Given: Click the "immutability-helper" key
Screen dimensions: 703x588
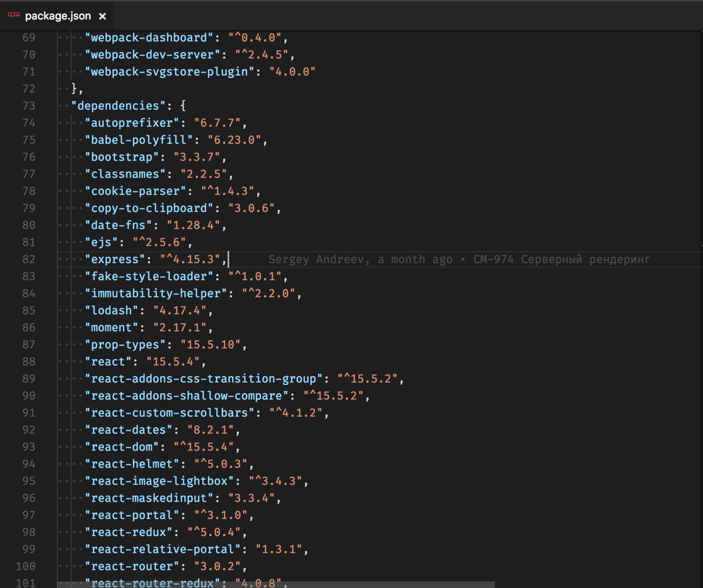Looking at the screenshot, I should (156, 294).
